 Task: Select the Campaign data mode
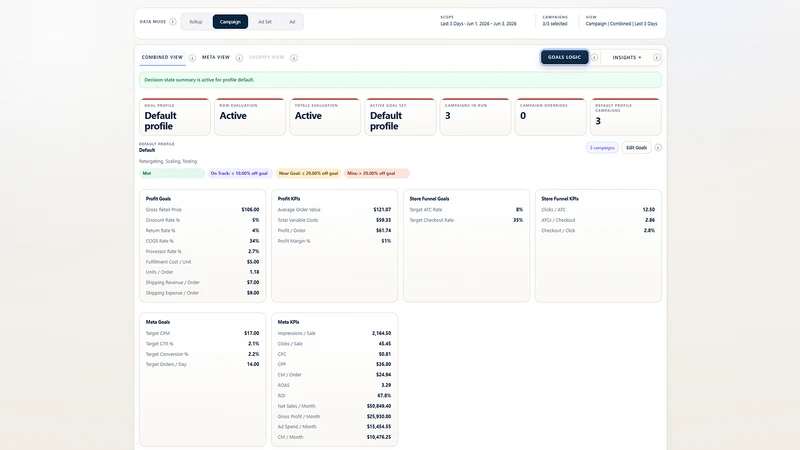[x=230, y=21]
